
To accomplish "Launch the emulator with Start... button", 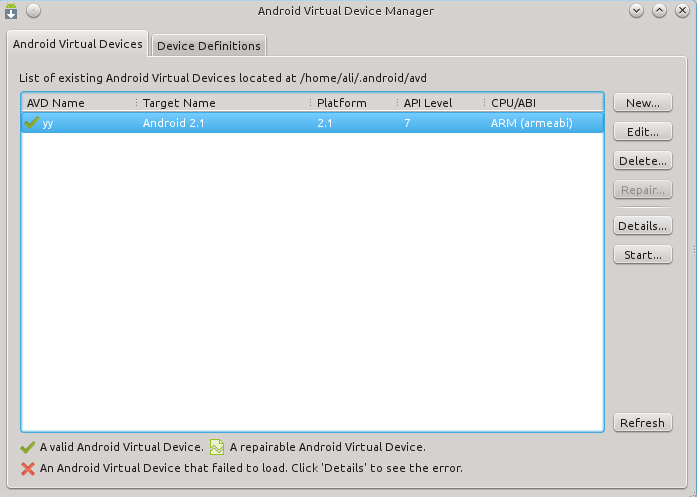I will 642,255.
